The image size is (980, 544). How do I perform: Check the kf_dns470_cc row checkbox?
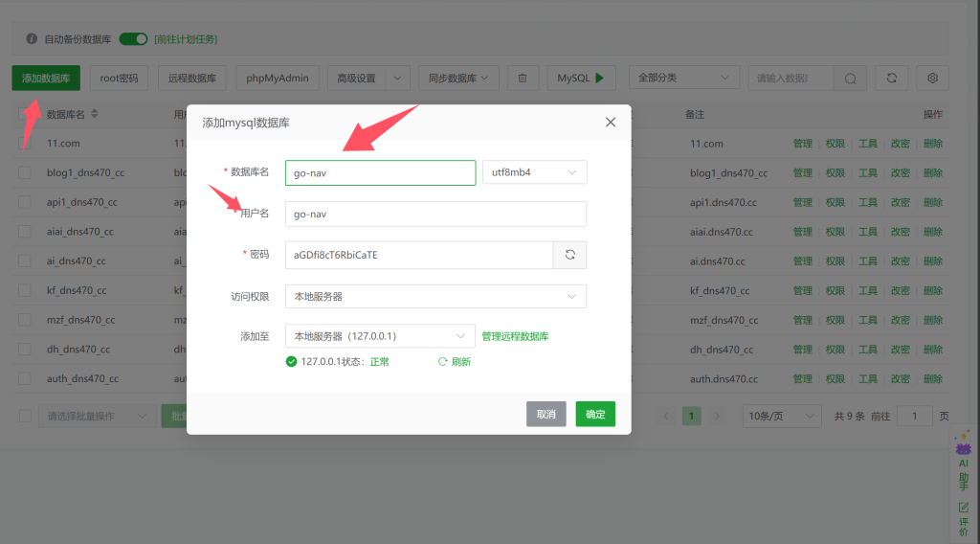24,290
